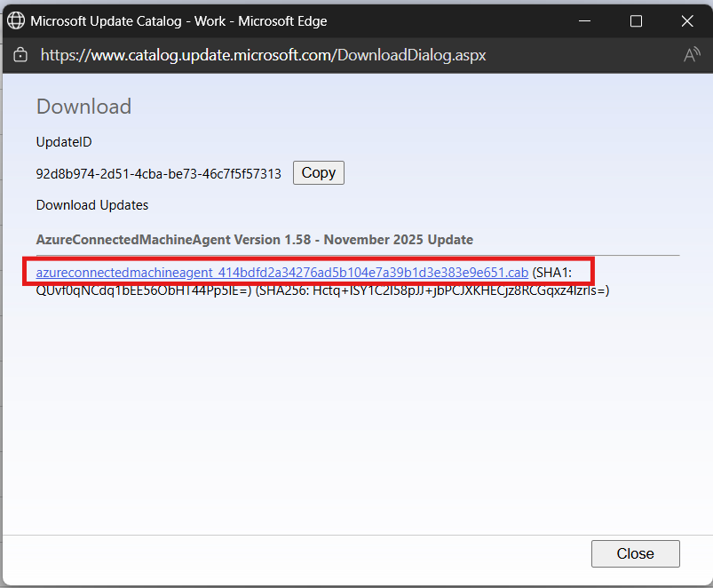The image size is (713, 588).
Task: Click the globe site icon in title bar
Action: coord(16,21)
